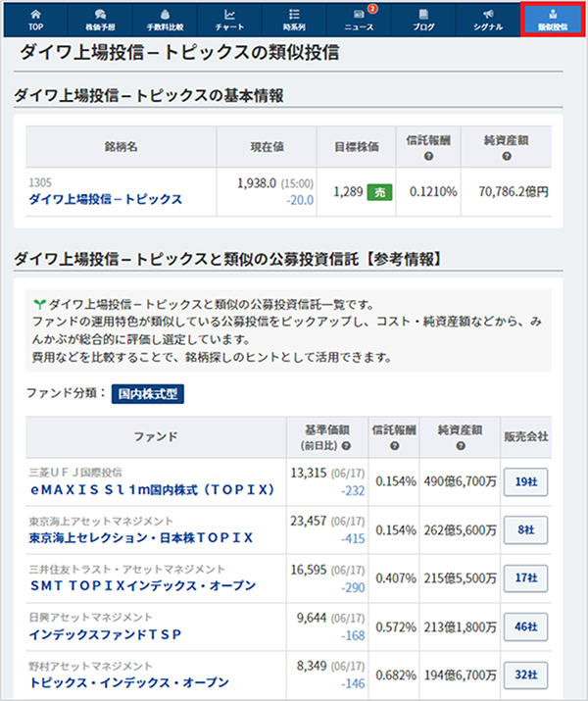Click the green 売 rating badge
588x701 pixels.
coord(379,192)
